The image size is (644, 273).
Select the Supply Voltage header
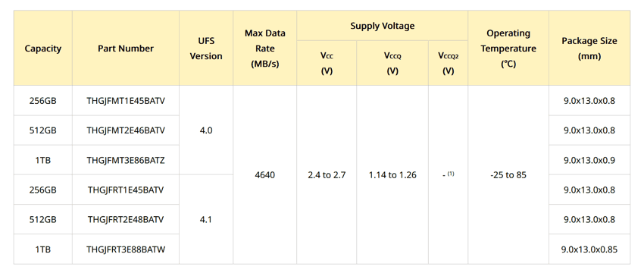coord(383,26)
